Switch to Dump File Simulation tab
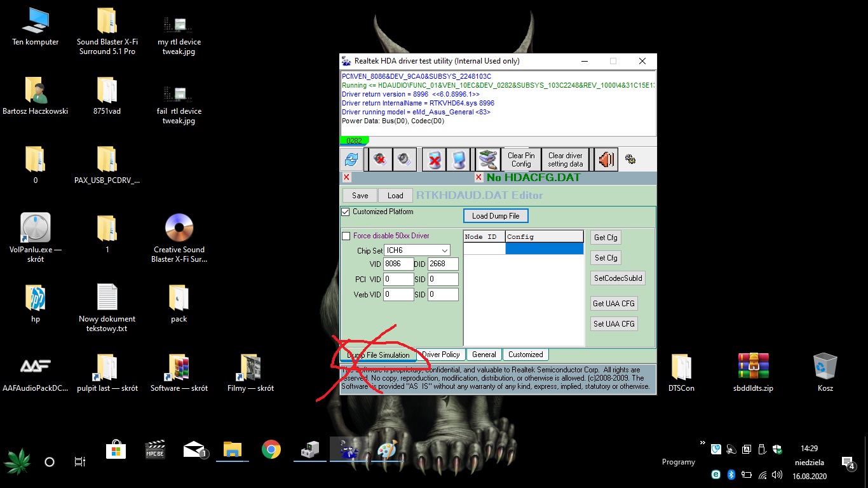Image resolution: width=868 pixels, height=488 pixels. 378,355
